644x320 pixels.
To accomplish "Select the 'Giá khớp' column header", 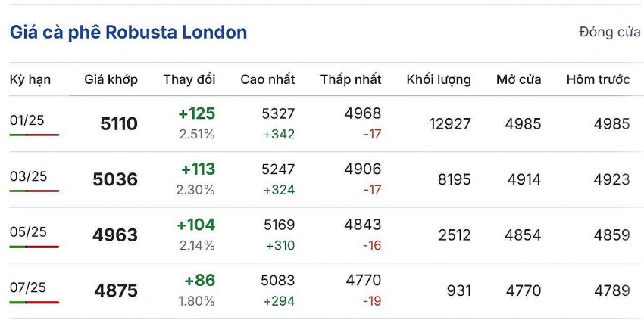I will point(111,79).
